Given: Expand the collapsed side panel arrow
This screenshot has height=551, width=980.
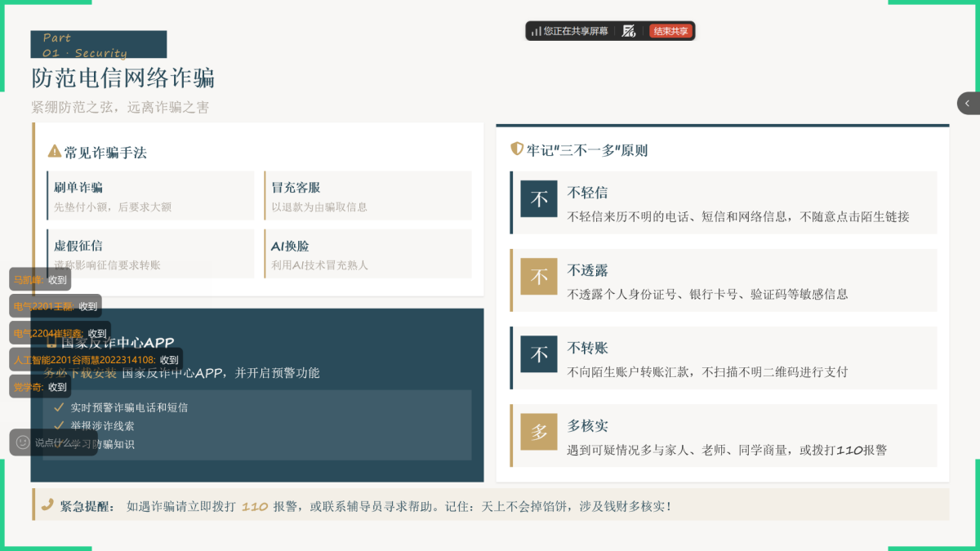Looking at the screenshot, I should pos(968,103).
